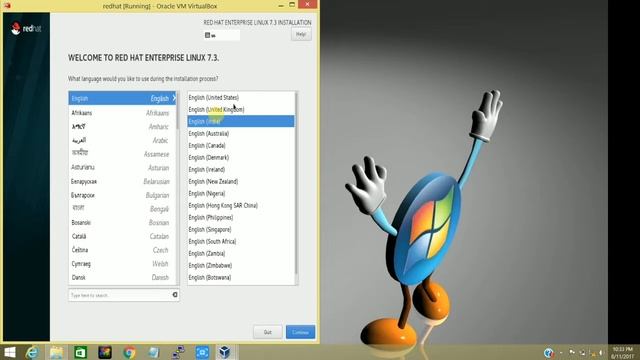Launch Internet Explorer from the taskbar

point(32,352)
